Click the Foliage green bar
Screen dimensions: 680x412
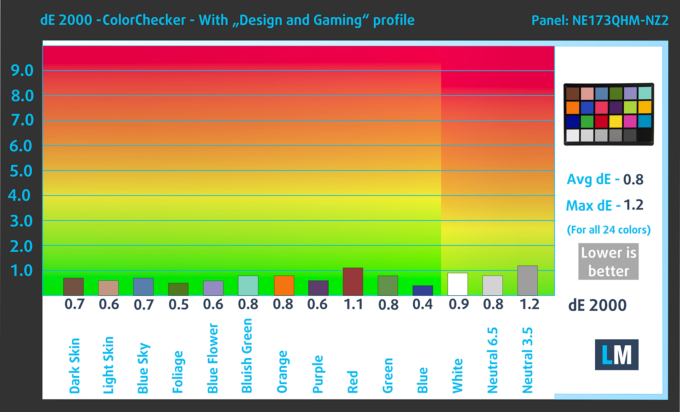tap(178, 289)
